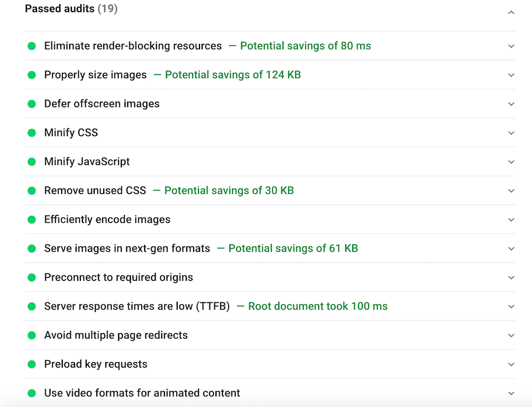
Task: Click 'Potential savings of 124 KB' text
Action: 232,75
